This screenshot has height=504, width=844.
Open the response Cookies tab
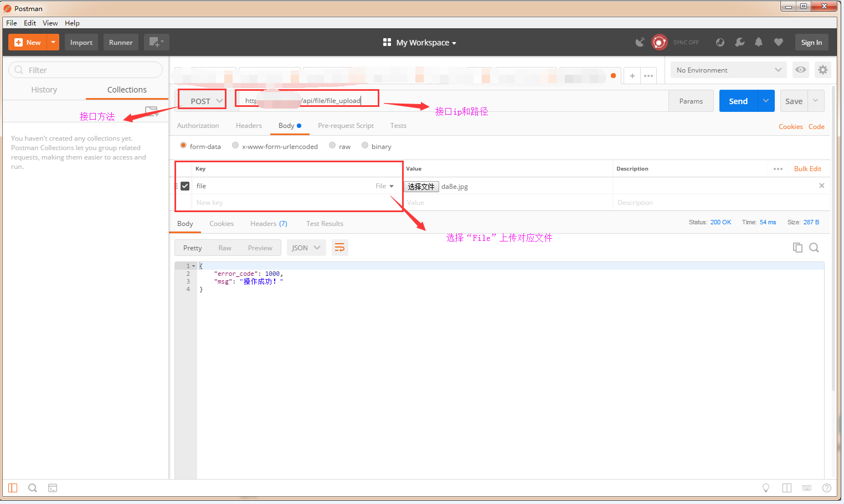tap(222, 224)
